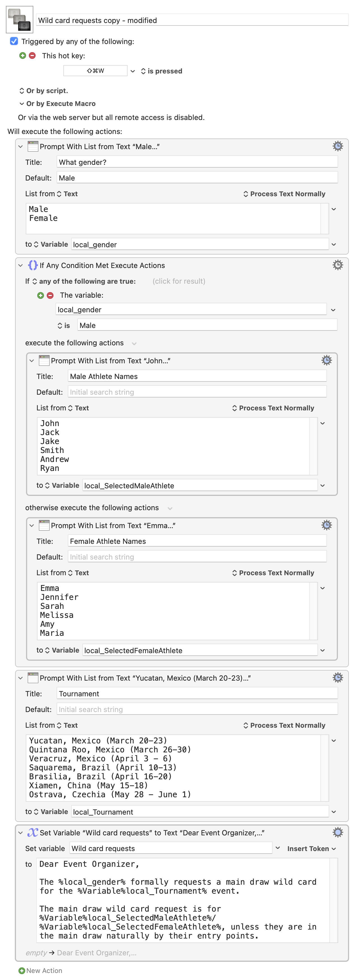
Task: Click the macro name field 'Wild card requests copy'
Action: pos(192,20)
